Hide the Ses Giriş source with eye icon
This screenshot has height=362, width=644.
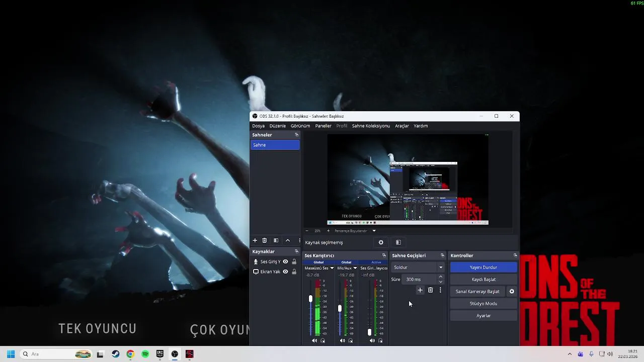point(285,261)
